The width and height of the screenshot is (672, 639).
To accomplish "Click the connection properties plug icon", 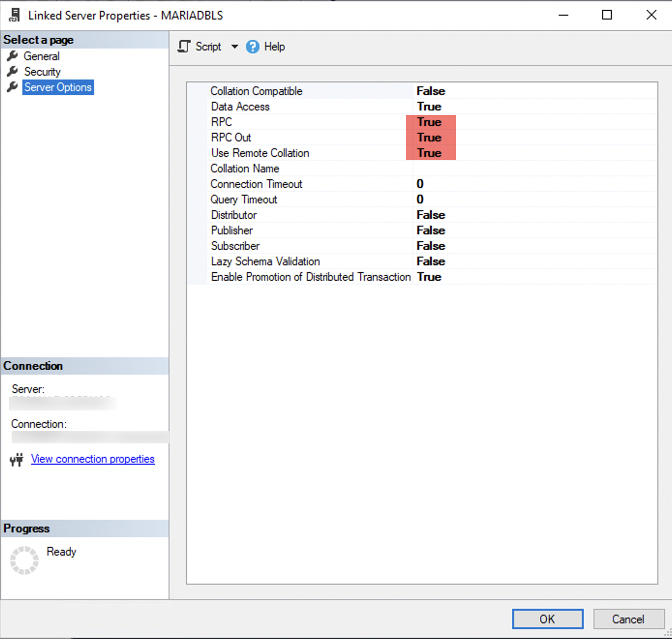I will tap(16, 459).
